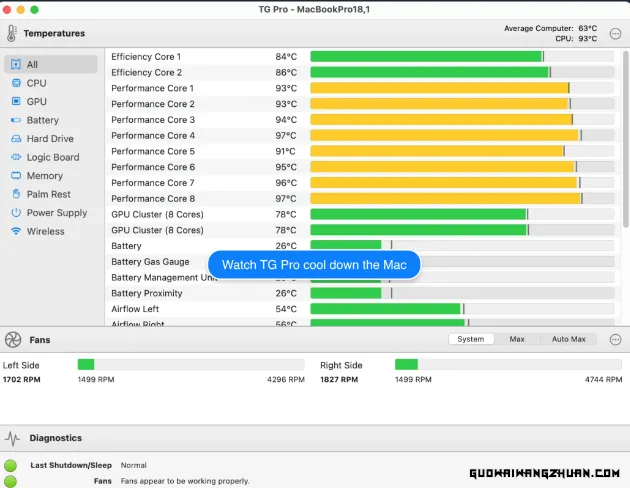Click the 1702 RPM left fan reading
630x488 pixels.
(x=22, y=380)
